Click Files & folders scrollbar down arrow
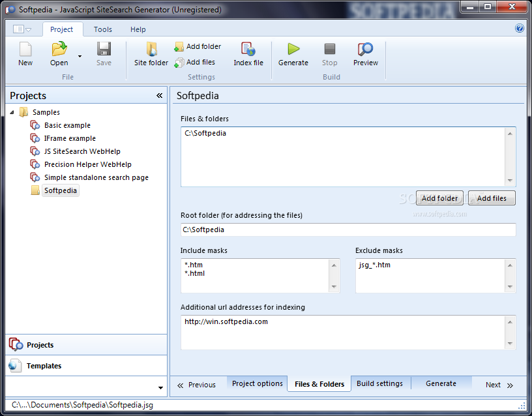Screen dimensions: 532x416 (x=510, y=180)
